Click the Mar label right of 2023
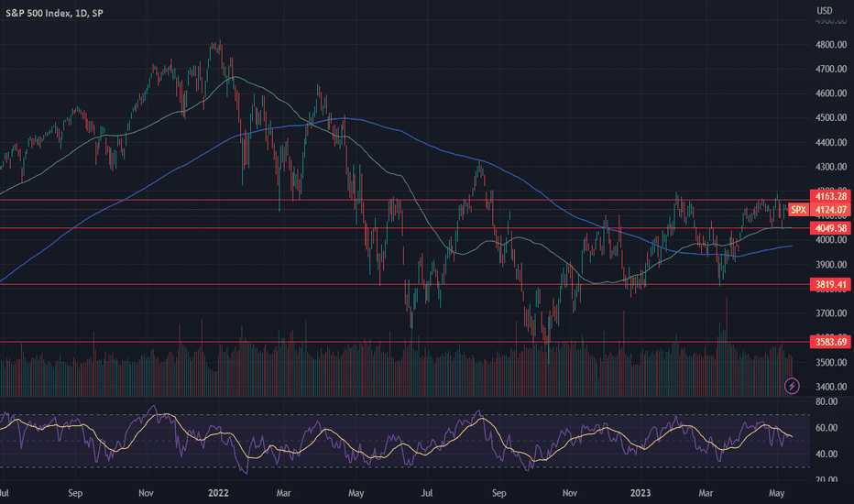854x504 pixels. pyautogui.click(x=706, y=493)
